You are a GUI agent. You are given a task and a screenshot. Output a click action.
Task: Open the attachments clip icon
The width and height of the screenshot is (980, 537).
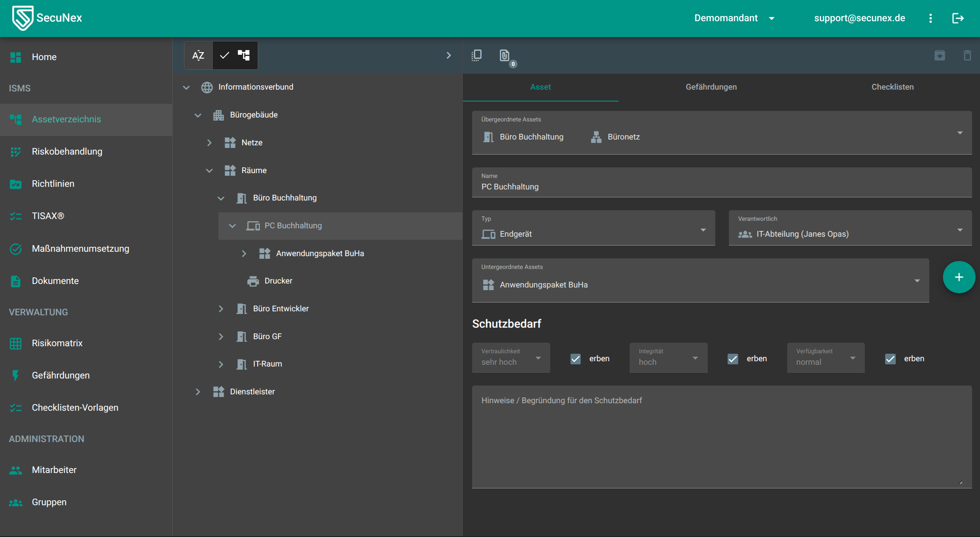pos(504,56)
